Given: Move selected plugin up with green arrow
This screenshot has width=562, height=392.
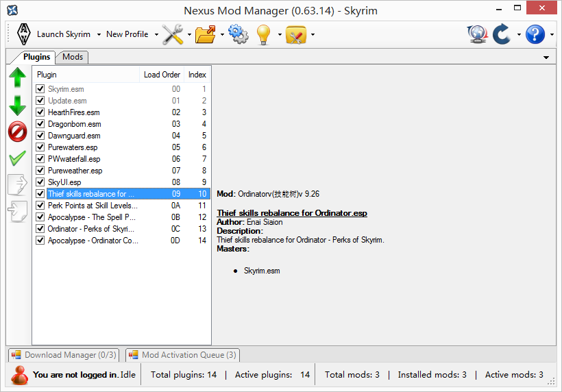Looking at the screenshot, I should [17, 78].
